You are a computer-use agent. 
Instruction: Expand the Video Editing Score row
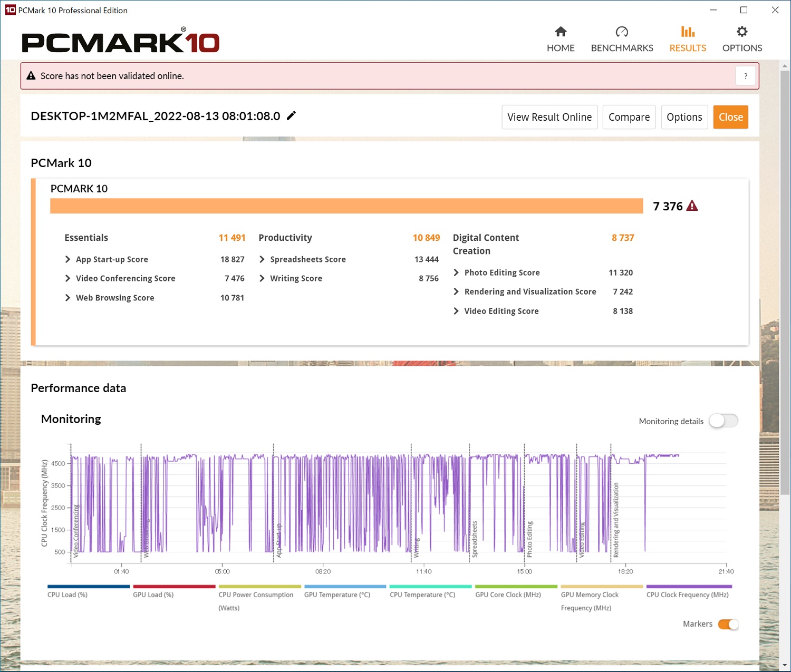click(456, 311)
